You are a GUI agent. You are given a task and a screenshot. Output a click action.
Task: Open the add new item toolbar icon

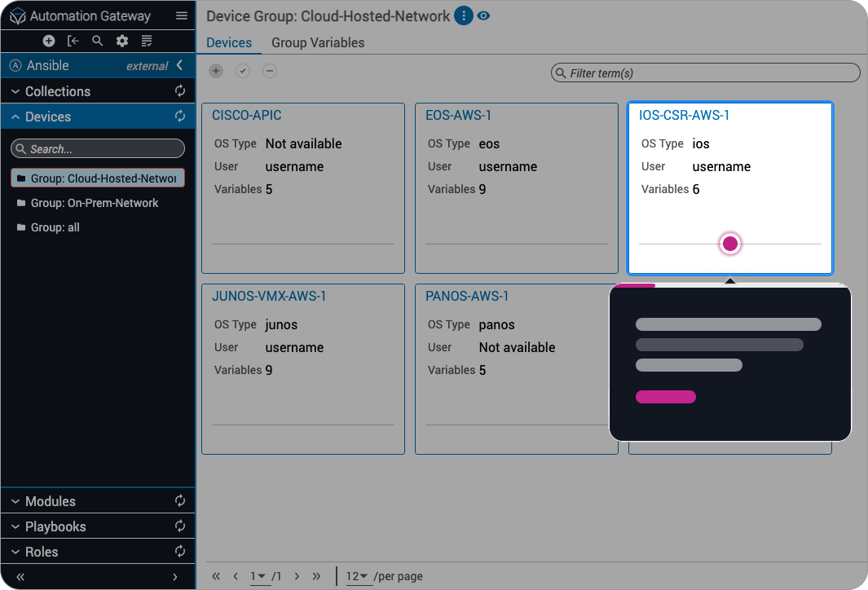(49, 41)
